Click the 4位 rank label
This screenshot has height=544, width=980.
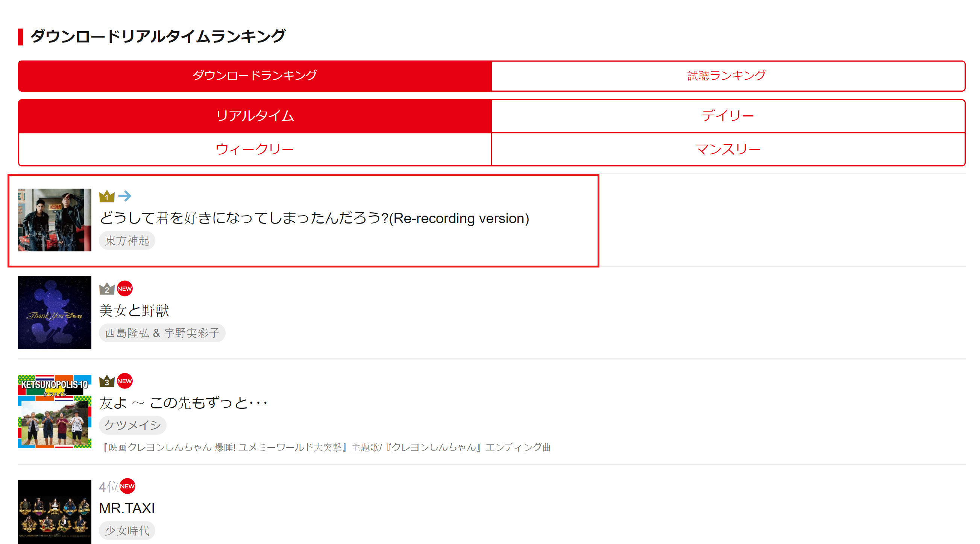click(109, 487)
